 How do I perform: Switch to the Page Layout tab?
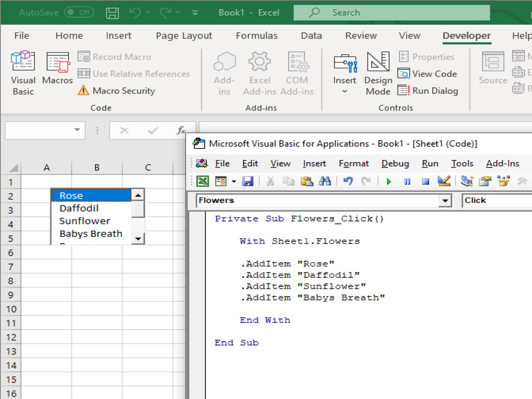point(184,36)
